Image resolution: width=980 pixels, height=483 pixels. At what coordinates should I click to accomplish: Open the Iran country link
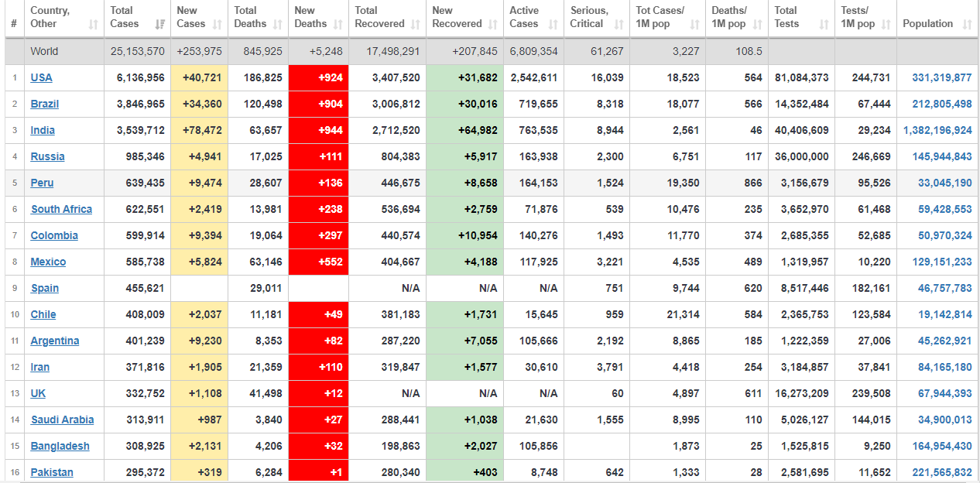pos(40,367)
